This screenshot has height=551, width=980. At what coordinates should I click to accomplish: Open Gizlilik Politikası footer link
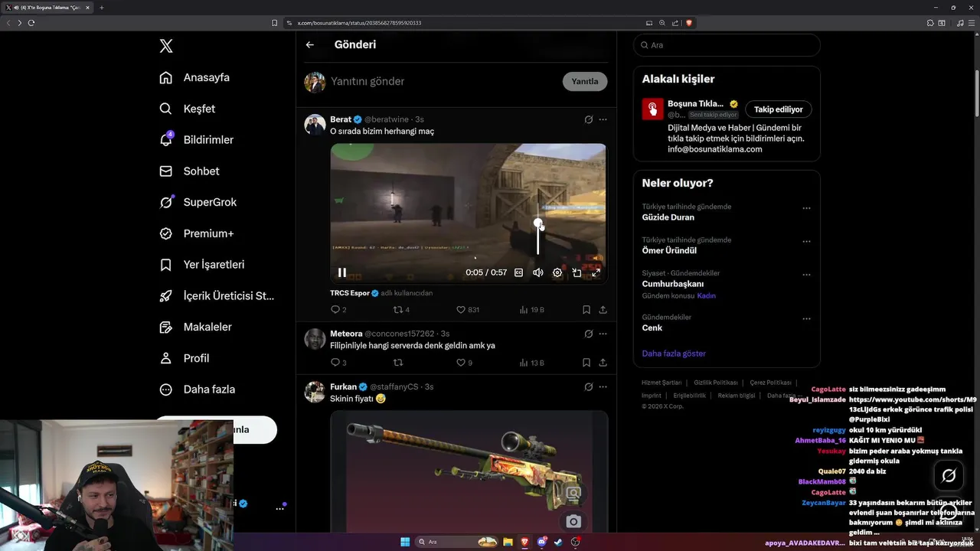[x=716, y=382]
